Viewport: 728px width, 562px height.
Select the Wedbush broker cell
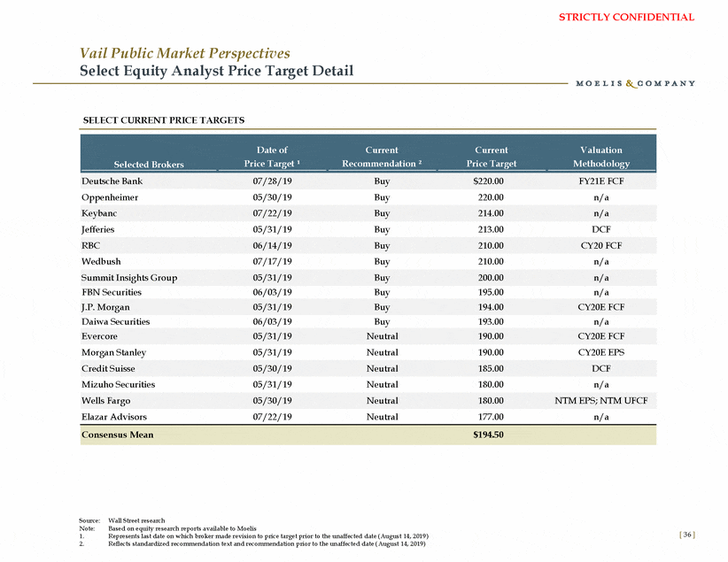pos(101,261)
